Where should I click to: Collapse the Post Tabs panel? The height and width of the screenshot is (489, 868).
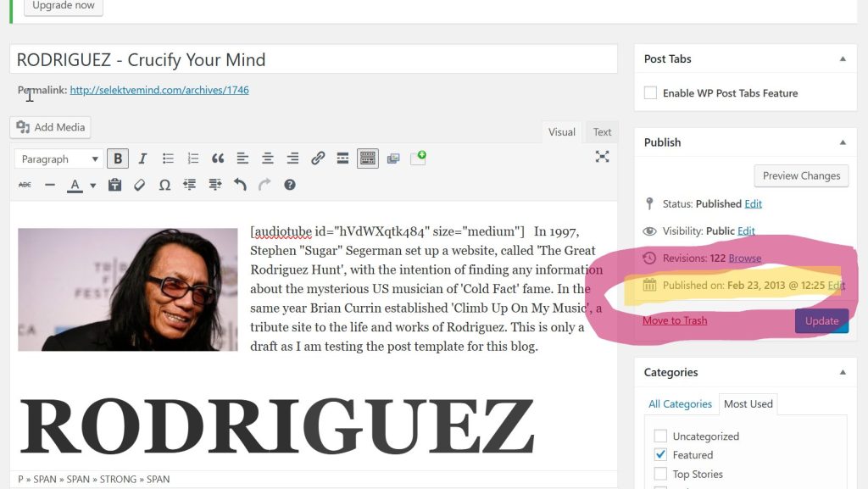click(x=843, y=58)
